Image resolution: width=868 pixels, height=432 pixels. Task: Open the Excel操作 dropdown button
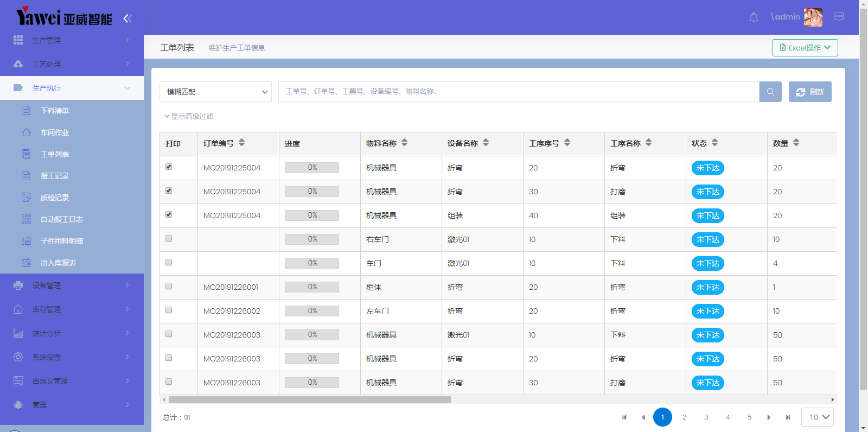(805, 48)
